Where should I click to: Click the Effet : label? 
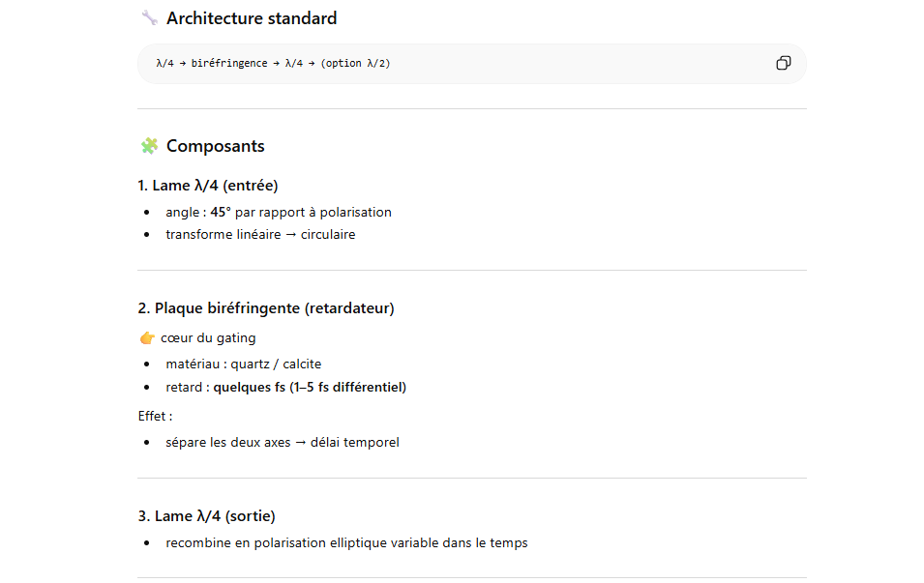156,417
